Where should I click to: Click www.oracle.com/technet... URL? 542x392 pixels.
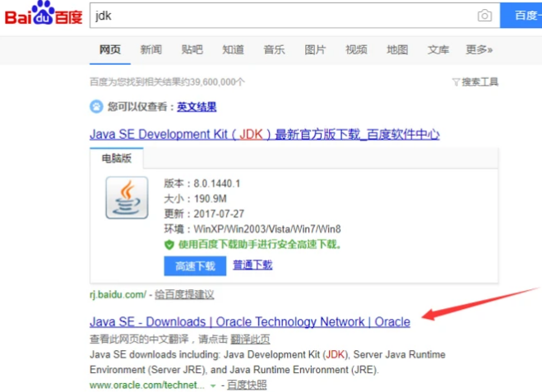[x=149, y=385]
